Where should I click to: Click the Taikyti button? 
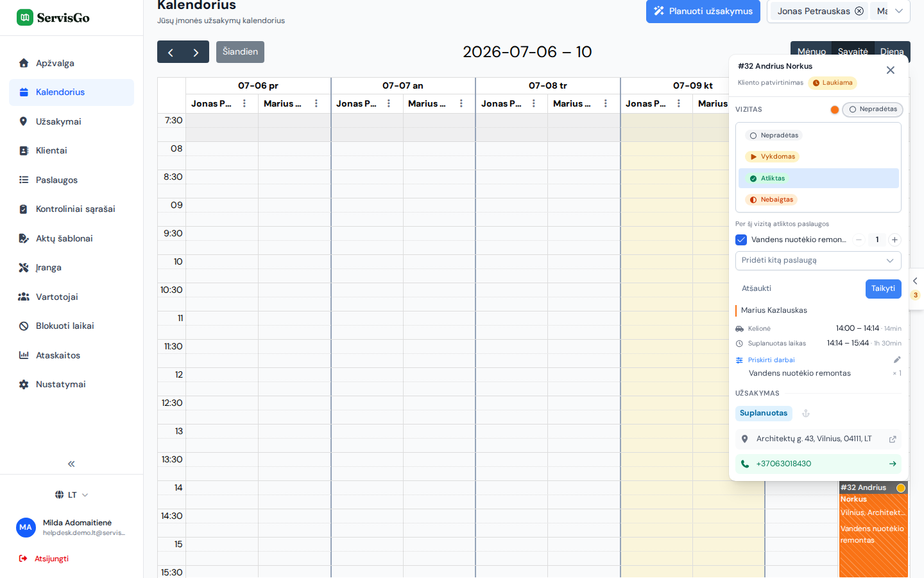pyautogui.click(x=883, y=288)
